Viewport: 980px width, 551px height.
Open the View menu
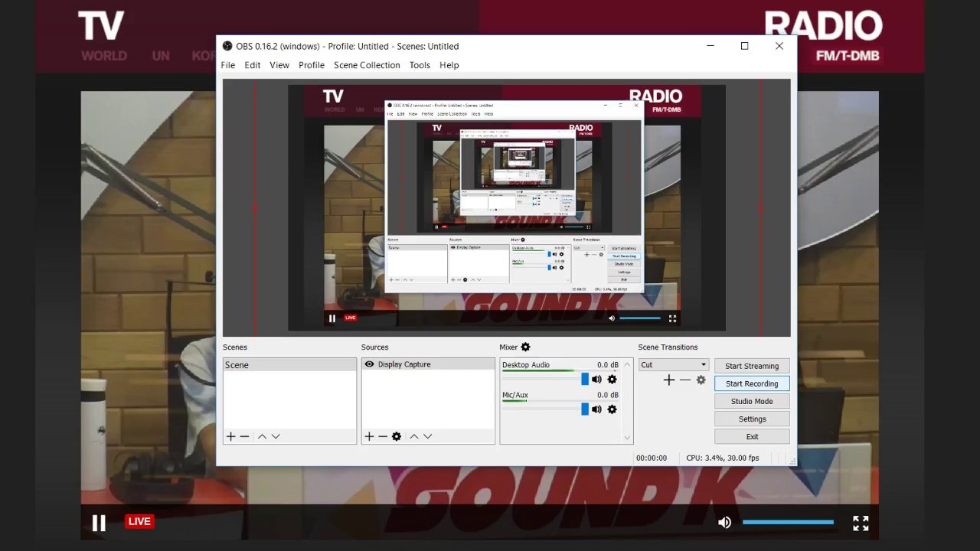(279, 65)
